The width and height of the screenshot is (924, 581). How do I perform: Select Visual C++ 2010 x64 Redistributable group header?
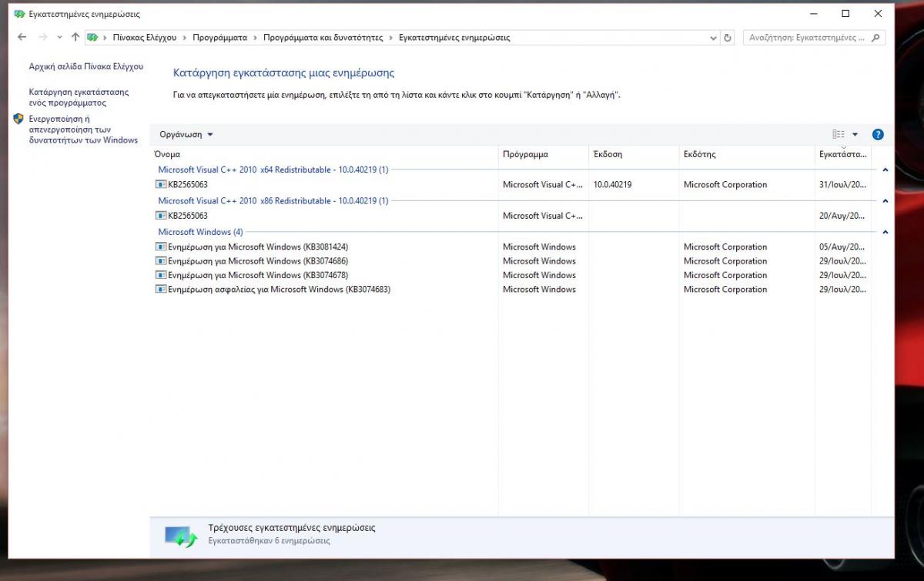tap(273, 170)
